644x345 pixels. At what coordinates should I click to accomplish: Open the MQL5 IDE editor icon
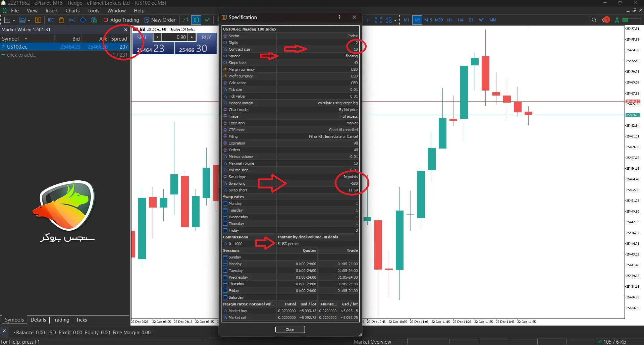click(x=51, y=20)
